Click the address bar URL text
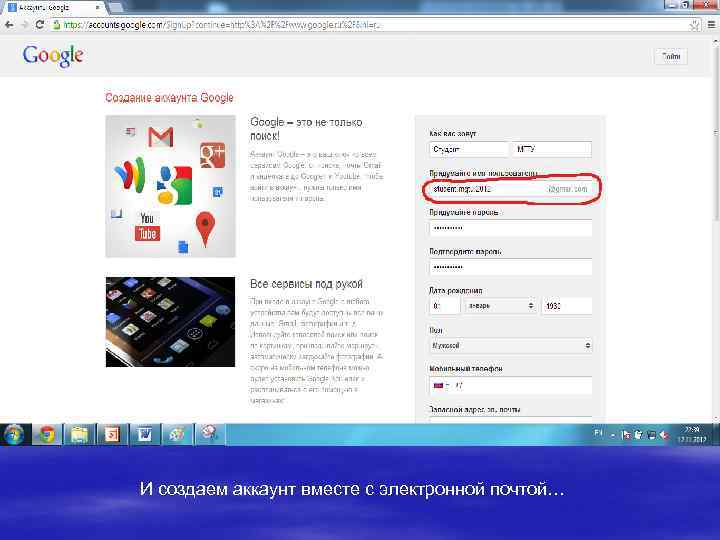 tap(222, 25)
